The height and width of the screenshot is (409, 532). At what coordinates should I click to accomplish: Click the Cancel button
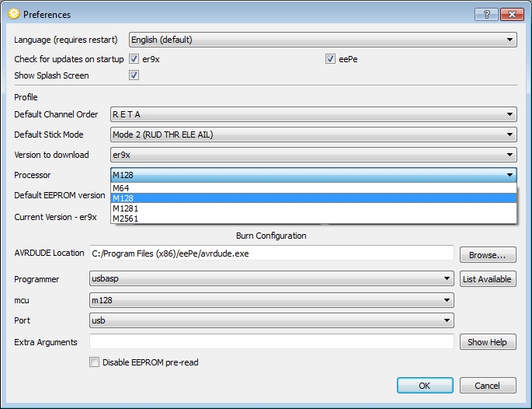[488, 386]
